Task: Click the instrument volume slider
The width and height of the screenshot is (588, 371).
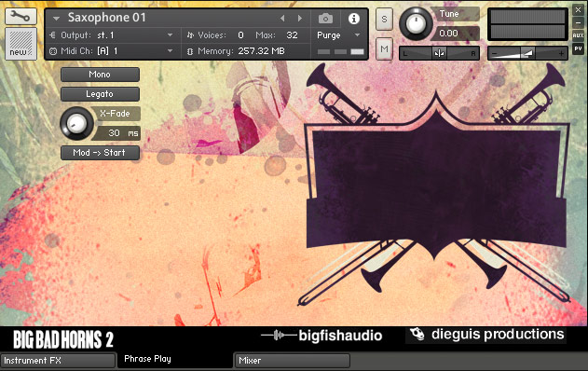Action: (x=527, y=53)
